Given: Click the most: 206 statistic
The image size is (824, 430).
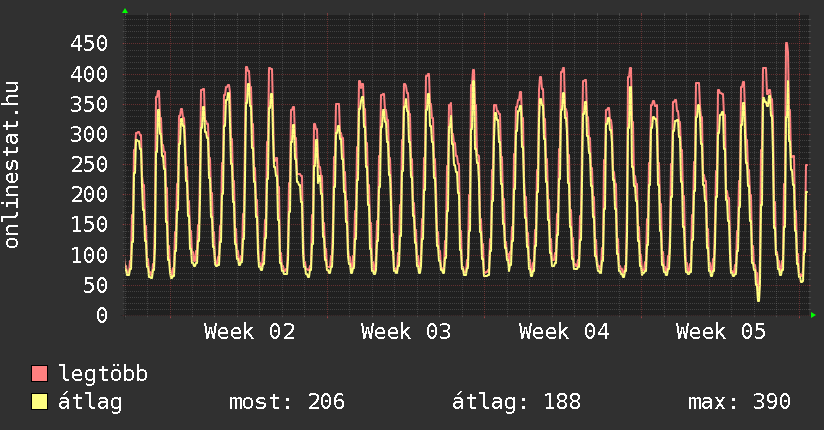Looking at the screenshot, I should click(x=287, y=402).
